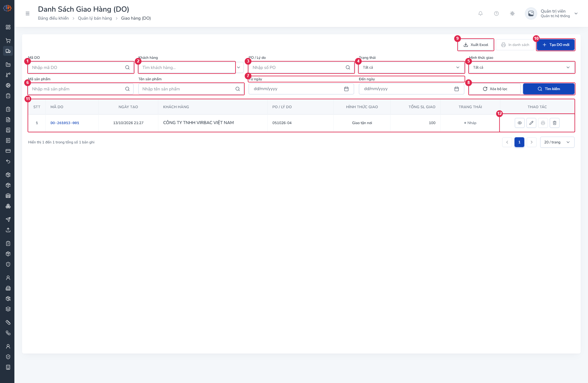Open the paper plane sidebar icon
Viewport: 588px width, 383px height.
pyautogui.click(x=8, y=219)
